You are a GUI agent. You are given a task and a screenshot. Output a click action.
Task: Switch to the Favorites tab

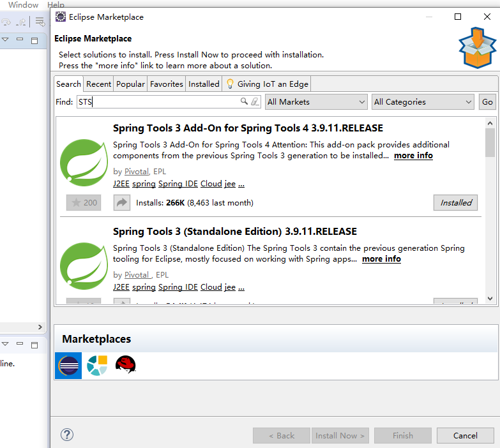(167, 84)
